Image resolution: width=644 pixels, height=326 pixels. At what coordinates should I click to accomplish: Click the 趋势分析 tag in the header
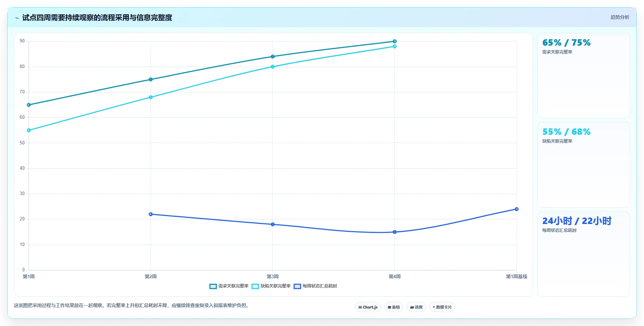coord(620,17)
